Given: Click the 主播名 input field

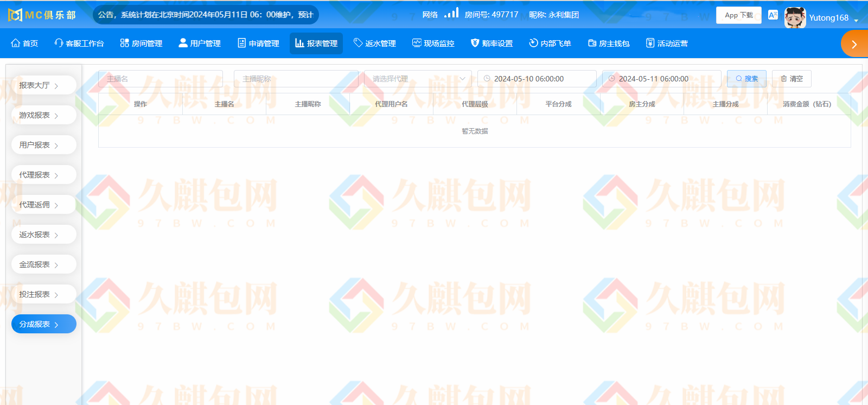Looking at the screenshot, I should tap(161, 79).
